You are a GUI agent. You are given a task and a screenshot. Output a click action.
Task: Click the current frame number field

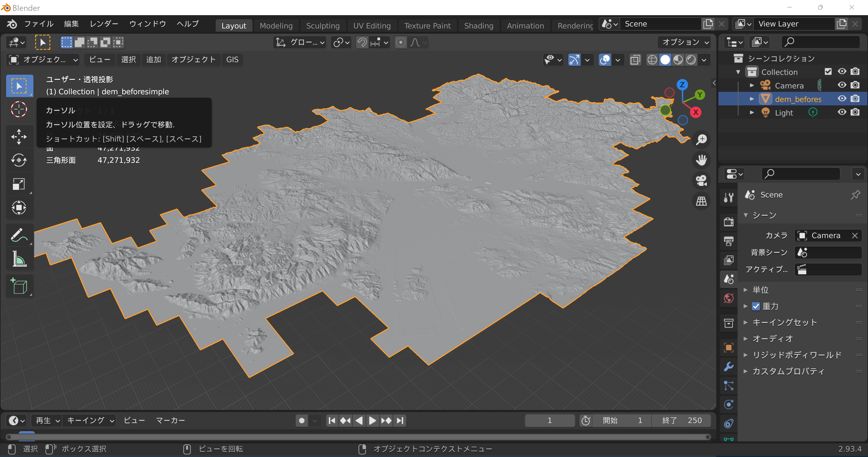[x=550, y=421]
